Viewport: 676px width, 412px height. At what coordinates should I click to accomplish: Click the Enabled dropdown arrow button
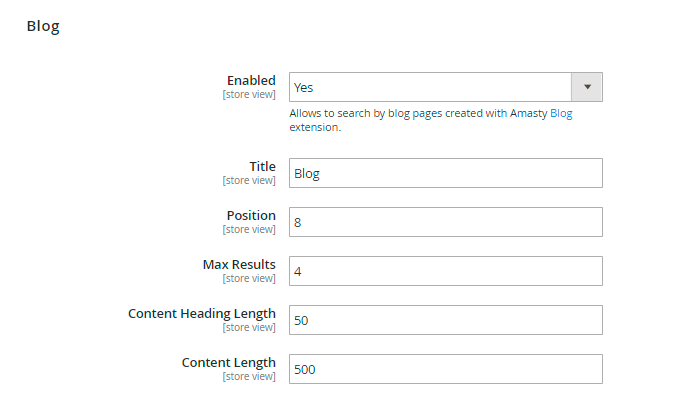pos(587,87)
